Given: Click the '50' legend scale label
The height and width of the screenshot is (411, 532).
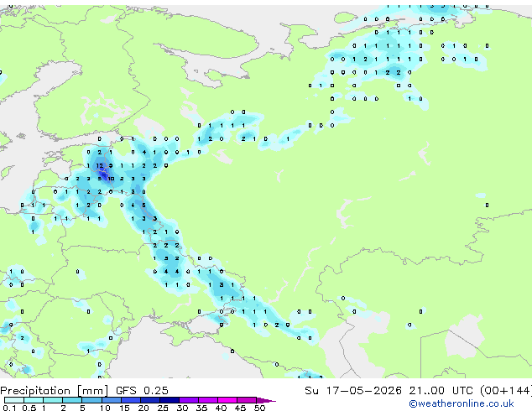Looking at the screenshot, I should [x=259, y=408].
